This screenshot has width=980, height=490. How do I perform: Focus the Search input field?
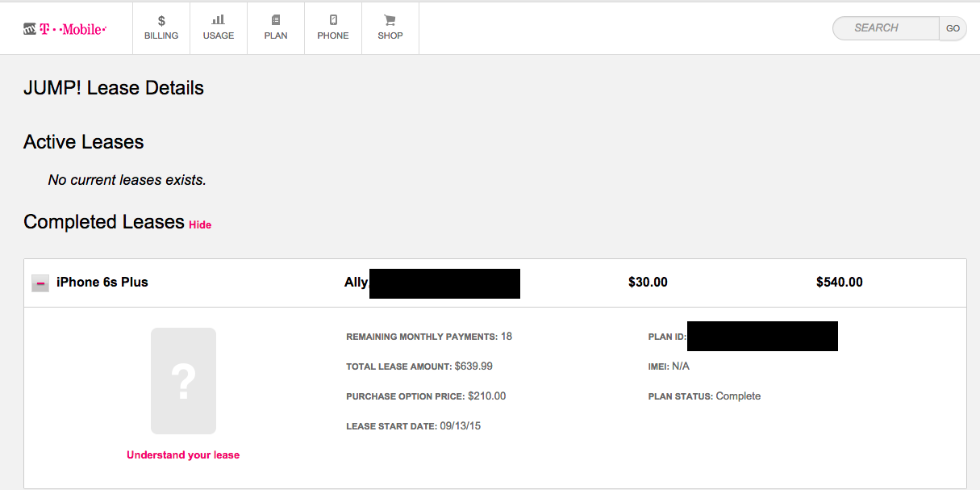point(887,28)
